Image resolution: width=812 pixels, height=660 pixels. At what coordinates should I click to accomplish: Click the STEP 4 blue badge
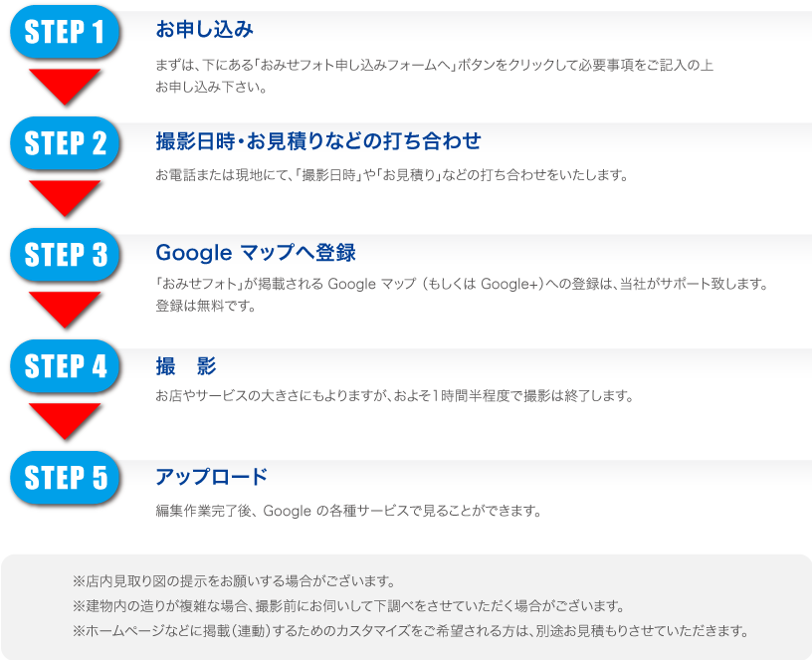(x=65, y=366)
